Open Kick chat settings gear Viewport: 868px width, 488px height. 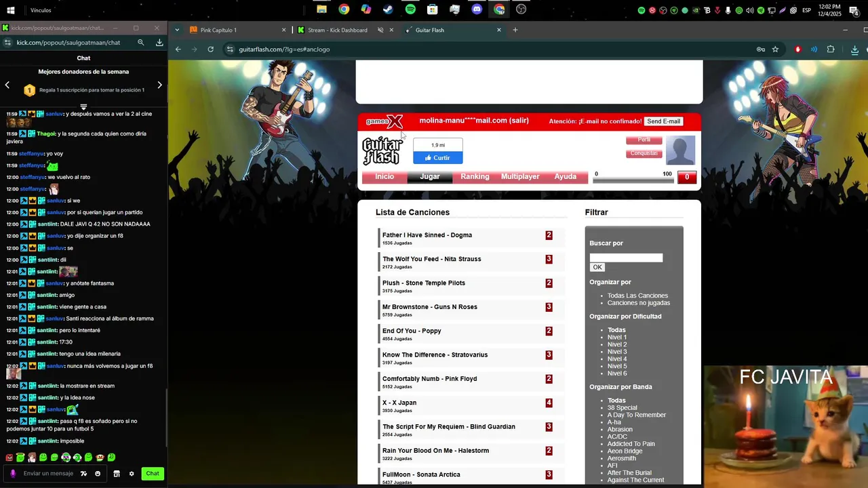pyautogui.click(x=132, y=474)
